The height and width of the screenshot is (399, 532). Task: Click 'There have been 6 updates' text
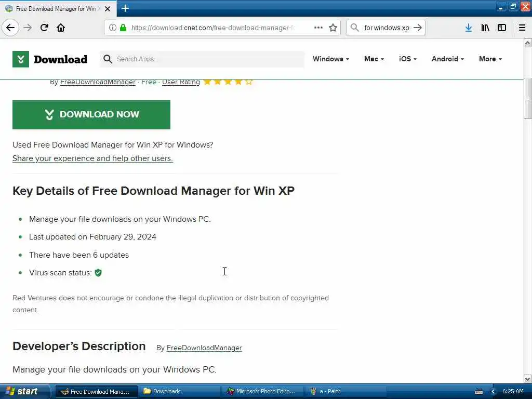(x=79, y=255)
